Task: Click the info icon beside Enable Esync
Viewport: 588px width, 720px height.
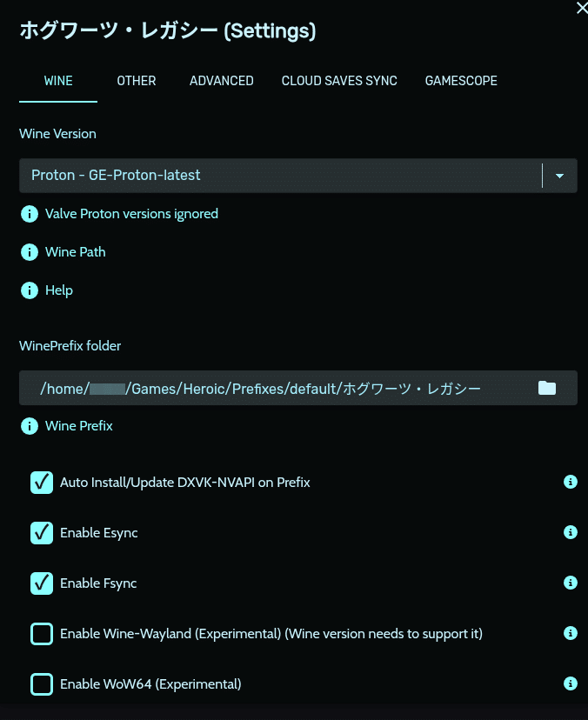Action: (x=571, y=531)
